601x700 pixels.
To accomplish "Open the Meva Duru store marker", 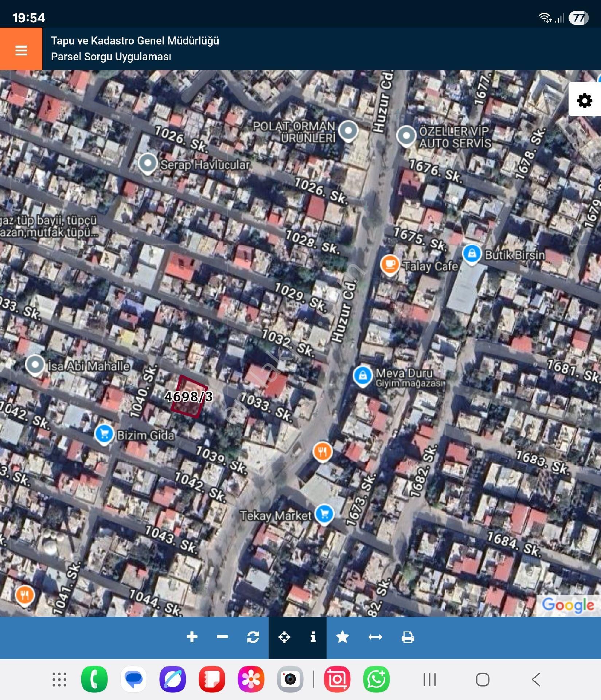I will [x=362, y=376].
